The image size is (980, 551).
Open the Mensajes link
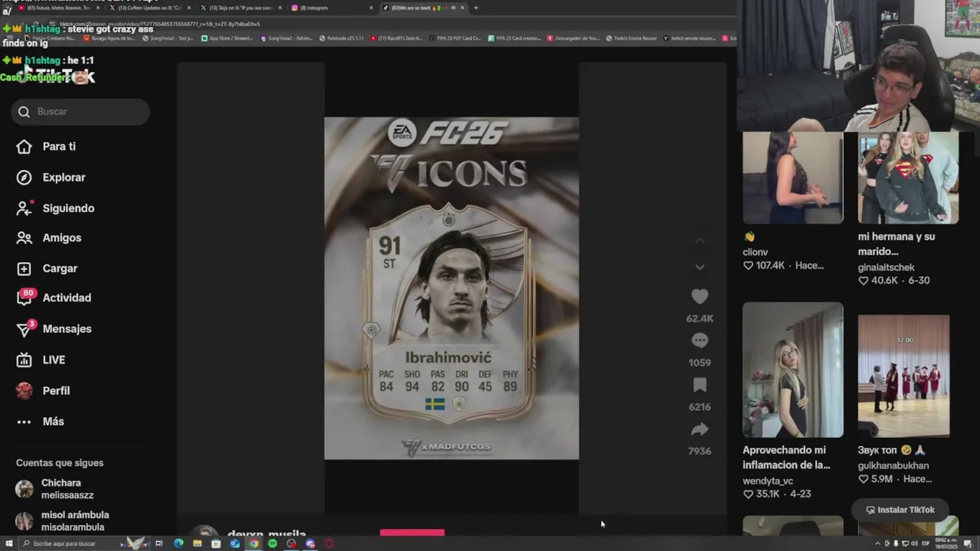(67, 329)
